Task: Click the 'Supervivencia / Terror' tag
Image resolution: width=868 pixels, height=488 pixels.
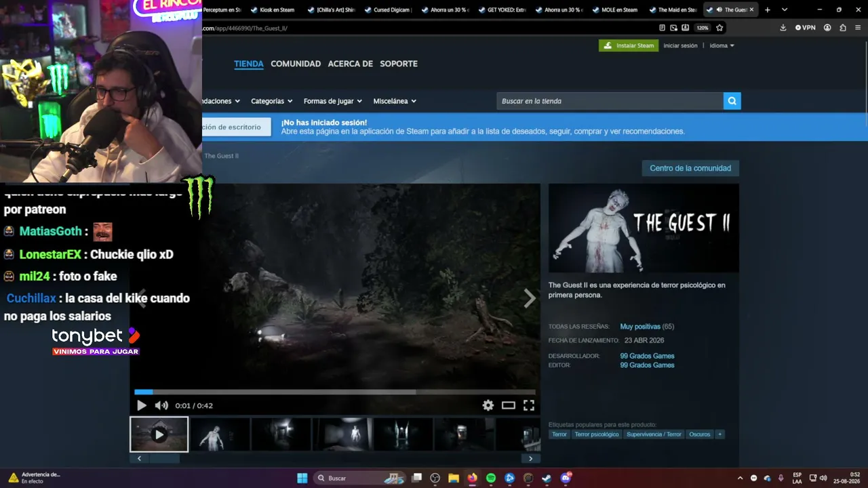Action: pos(654,434)
